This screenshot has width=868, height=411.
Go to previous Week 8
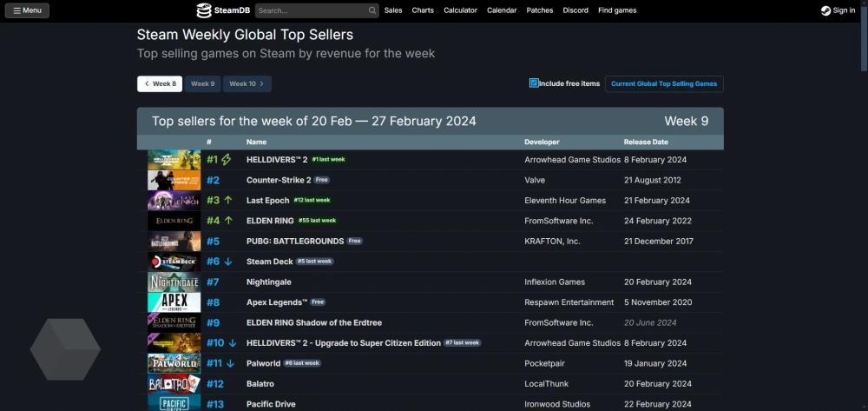click(160, 84)
